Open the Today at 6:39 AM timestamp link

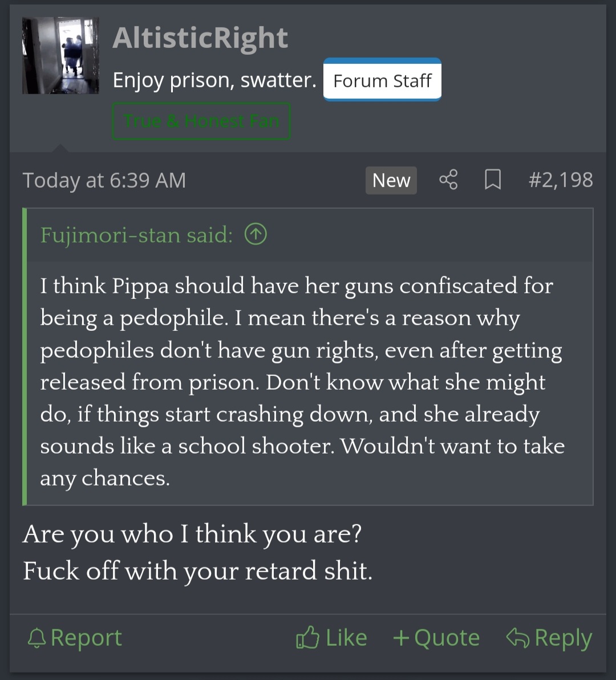[104, 180]
